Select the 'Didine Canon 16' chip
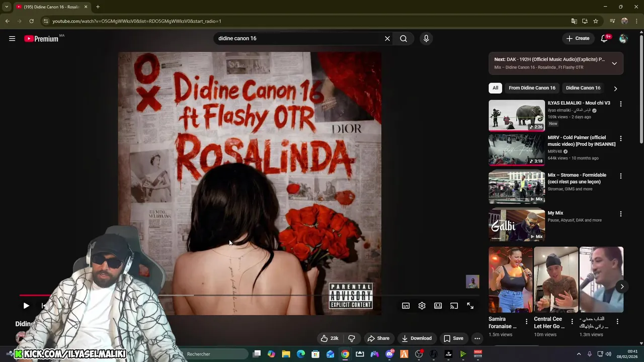Viewport: 644px width, 362px height. tap(583, 88)
